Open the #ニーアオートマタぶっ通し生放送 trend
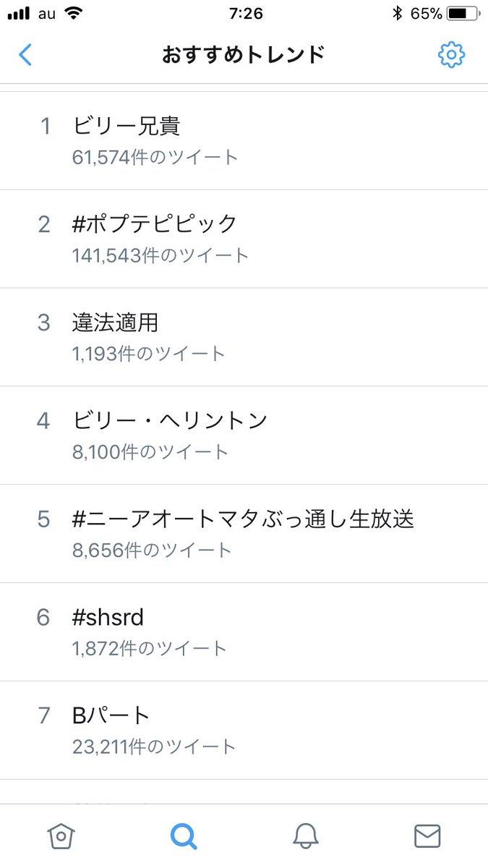Image resolution: width=488 pixels, height=868 pixels. click(243, 519)
